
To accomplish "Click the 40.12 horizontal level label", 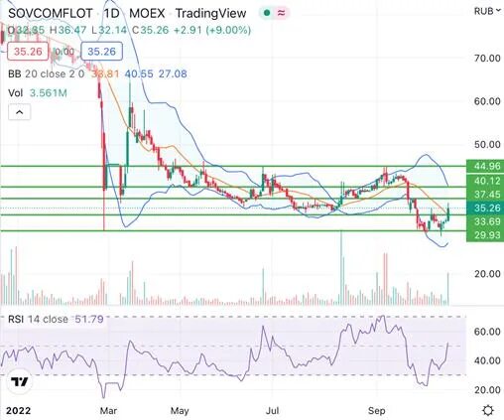I will pyautogui.click(x=485, y=181).
